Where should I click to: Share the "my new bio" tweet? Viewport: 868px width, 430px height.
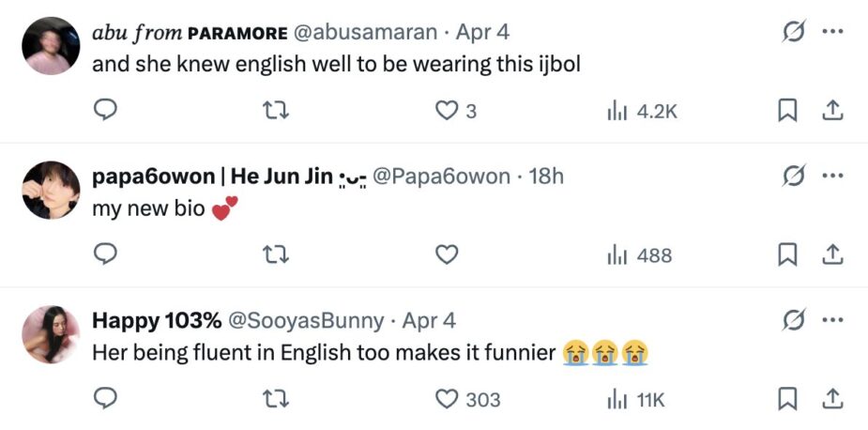click(831, 254)
